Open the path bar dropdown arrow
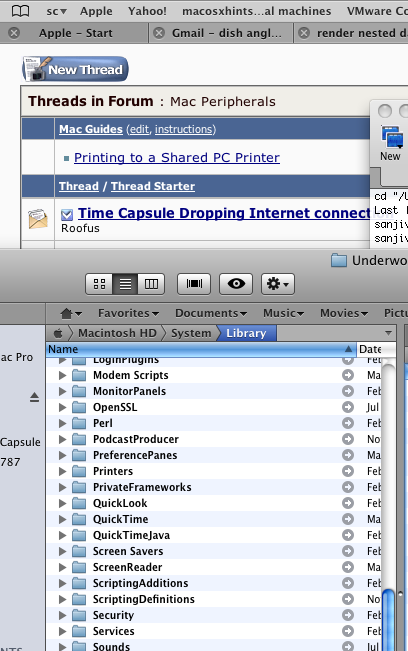Image resolution: width=408 pixels, height=651 pixels. [388, 333]
